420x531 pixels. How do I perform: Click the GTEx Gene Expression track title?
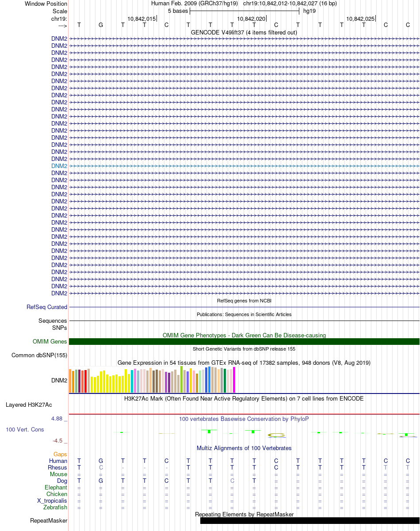(x=244, y=363)
